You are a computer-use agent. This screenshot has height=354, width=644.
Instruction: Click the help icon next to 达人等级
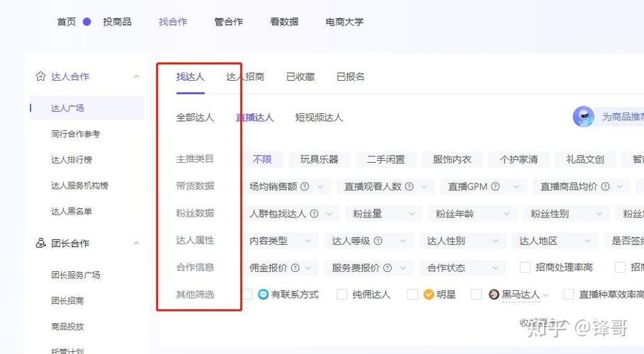point(378,241)
